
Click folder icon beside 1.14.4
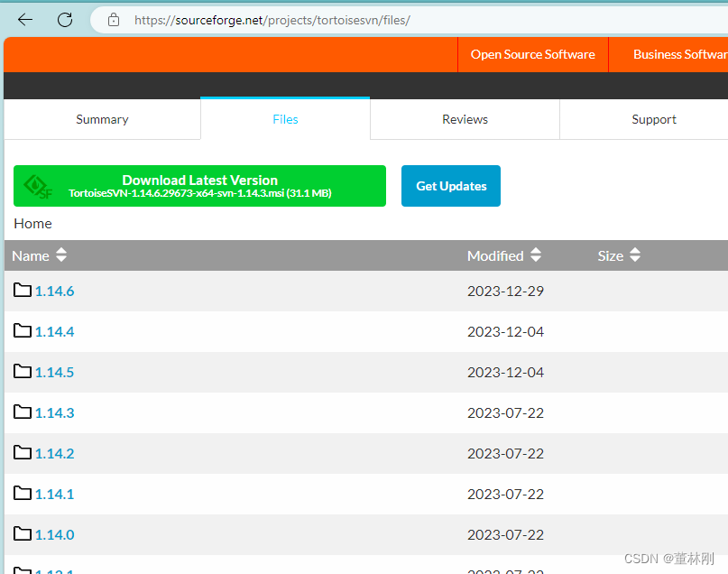(x=23, y=330)
